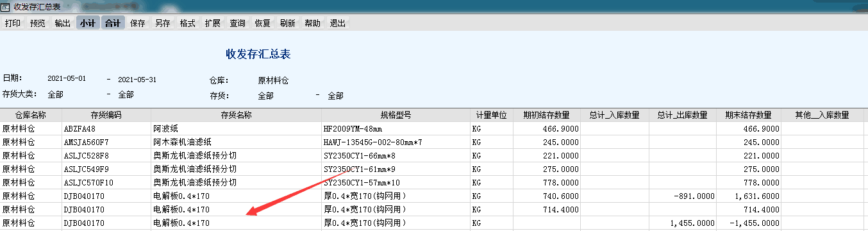Select the 1,631.6000 ending balance cell
The image size is (868, 231).
(749, 196)
